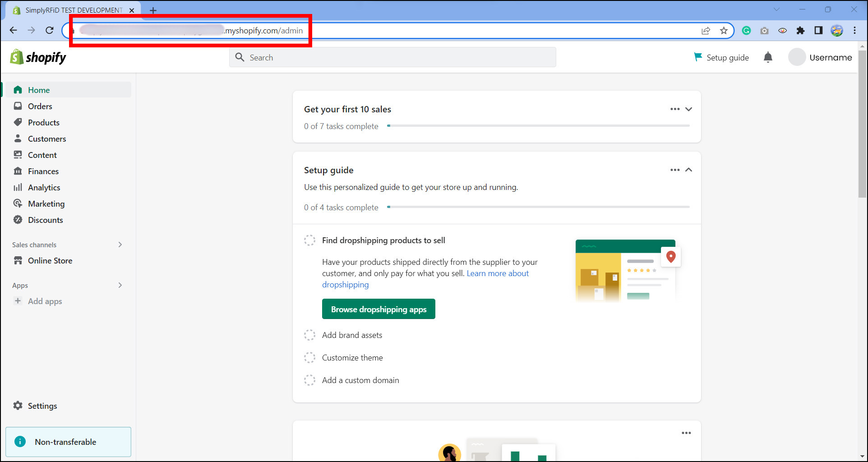Click the Sales channels label
This screenshot has width=868, height=462.
34,245
